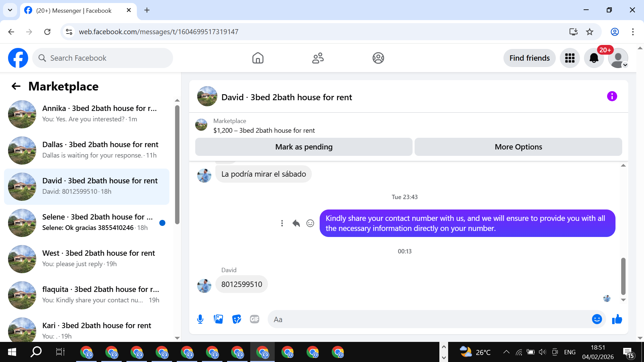Open the GIF picker icon
This screenshot has width=644, height=362.
pos(255,319)
